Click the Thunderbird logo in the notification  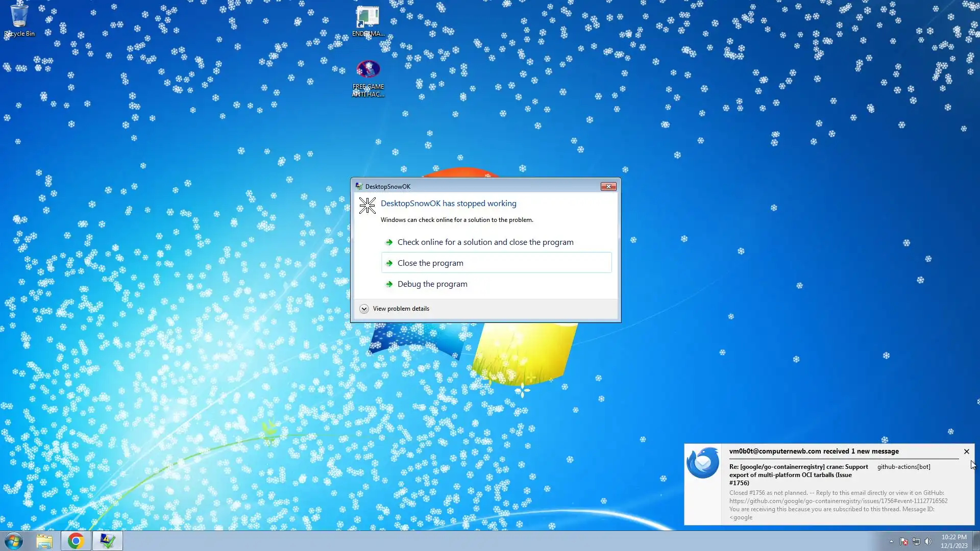pyautogui.click(x=702, y=463)
